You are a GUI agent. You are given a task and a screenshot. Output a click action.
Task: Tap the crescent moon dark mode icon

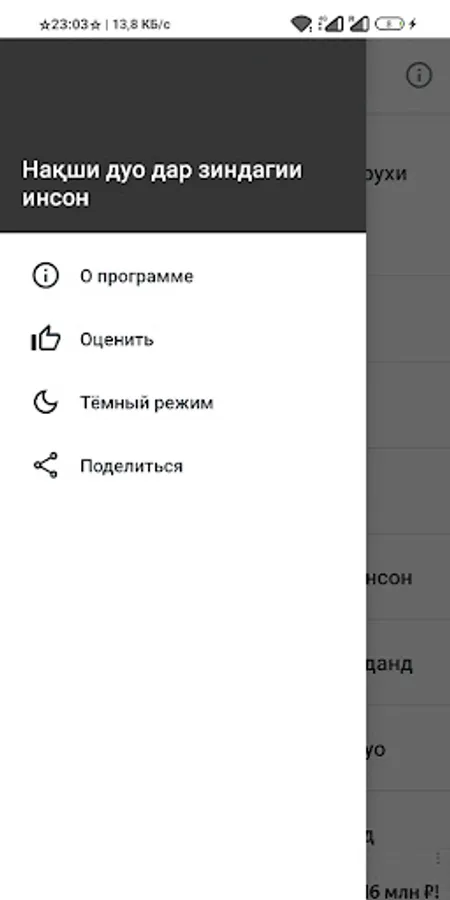45,402
